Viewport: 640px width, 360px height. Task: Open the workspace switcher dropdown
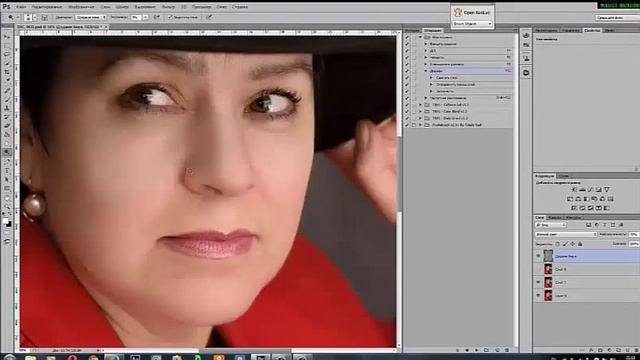(617, 18)
